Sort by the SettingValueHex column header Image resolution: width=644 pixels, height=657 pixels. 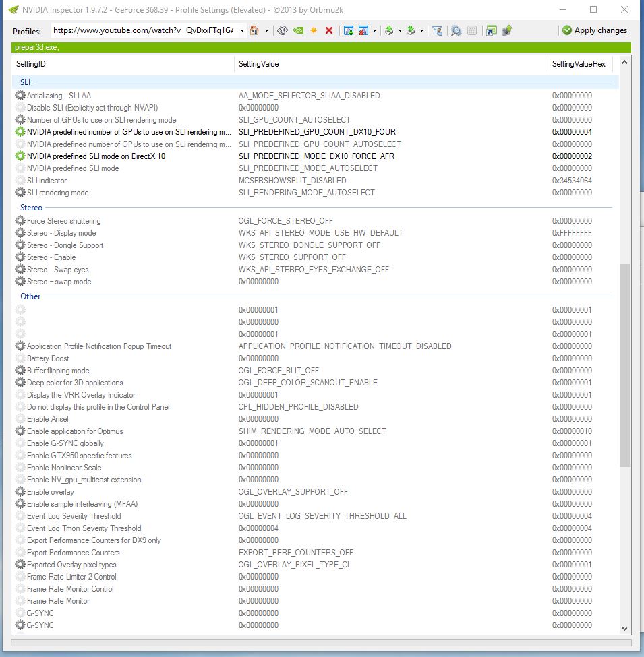point(580,64)
